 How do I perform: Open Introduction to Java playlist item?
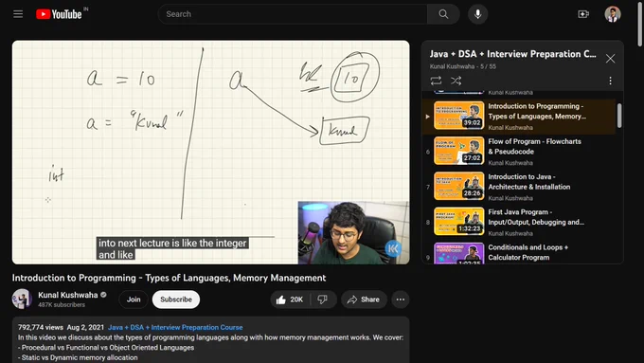519,186
